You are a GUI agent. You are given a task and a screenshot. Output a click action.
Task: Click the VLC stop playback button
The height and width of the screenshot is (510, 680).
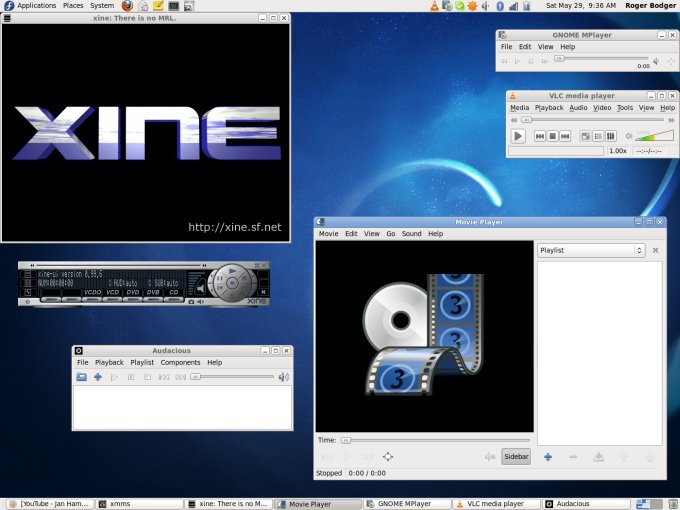coord(552,136)
